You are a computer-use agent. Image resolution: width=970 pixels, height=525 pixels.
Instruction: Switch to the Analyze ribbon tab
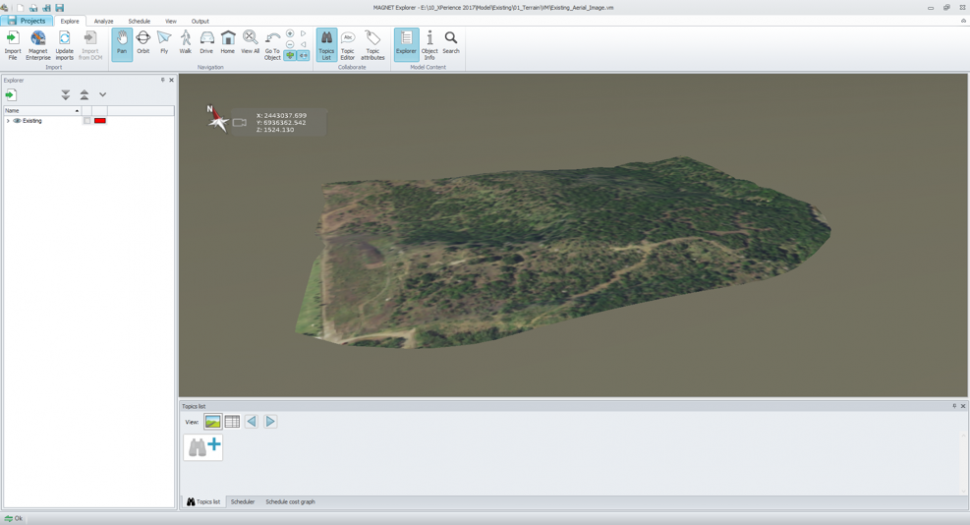click(x=104, y=21)
